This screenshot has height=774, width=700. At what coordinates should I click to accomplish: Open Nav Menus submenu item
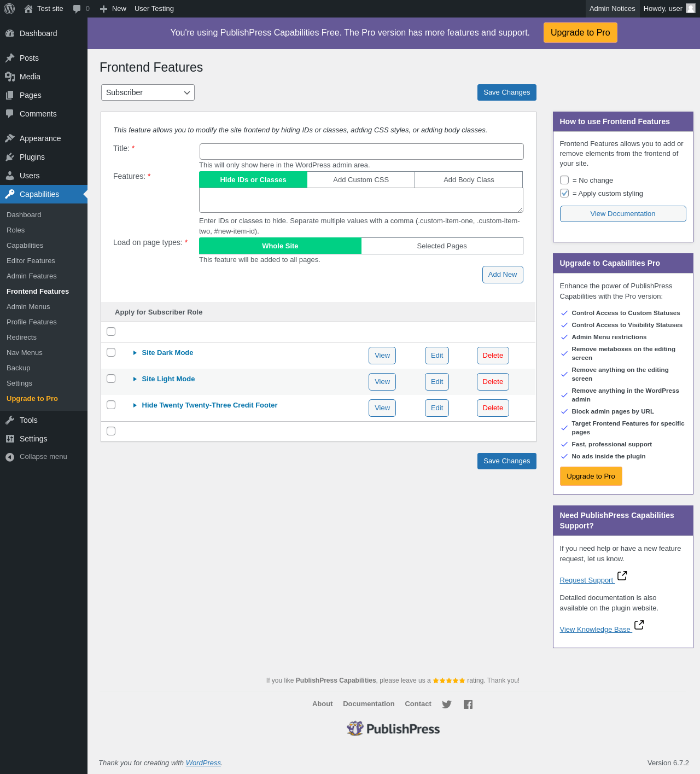pos(25,353)
